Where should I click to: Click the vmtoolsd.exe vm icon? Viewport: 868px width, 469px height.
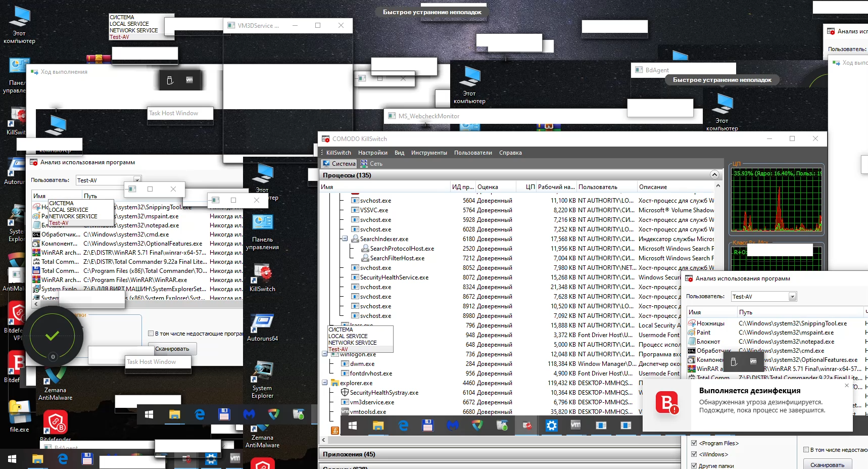coord(345,412)
